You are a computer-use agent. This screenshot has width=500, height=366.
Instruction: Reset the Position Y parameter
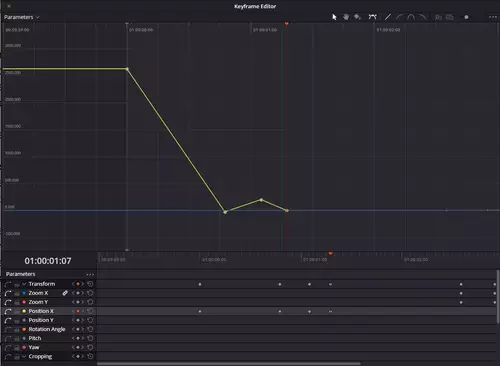[90, 320]
